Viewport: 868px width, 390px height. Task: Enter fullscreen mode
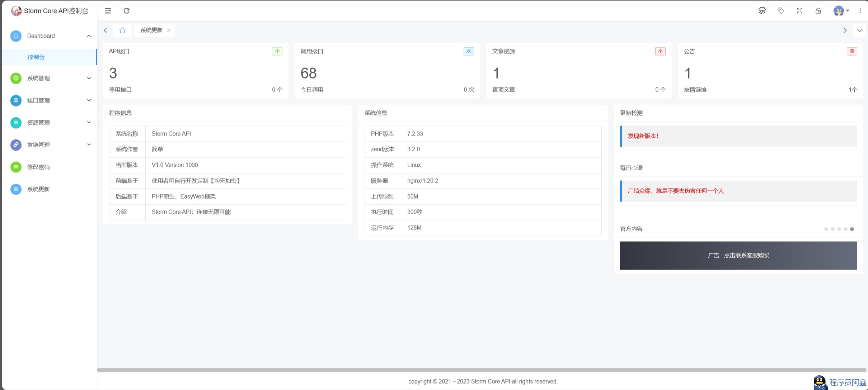(799, 11)
